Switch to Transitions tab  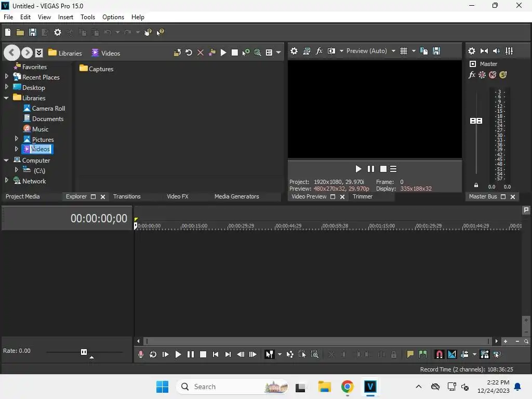(127, 196)
